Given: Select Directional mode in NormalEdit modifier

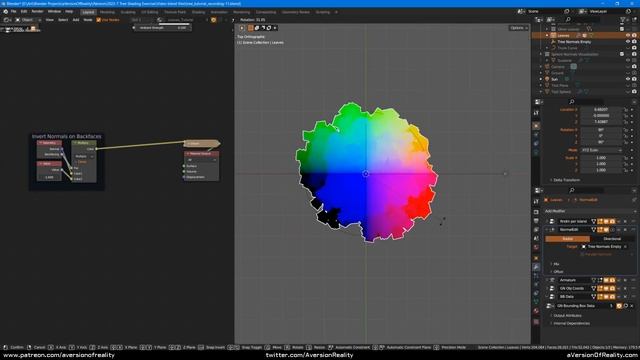Looking at the screenshot, I should 612,239.
